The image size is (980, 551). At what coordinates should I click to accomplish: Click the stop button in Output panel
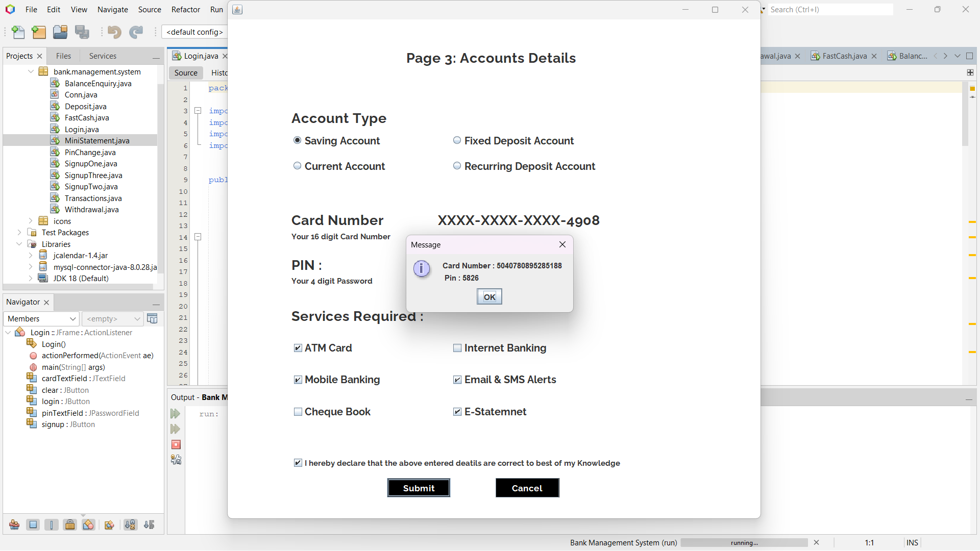(x=176, y=445)
